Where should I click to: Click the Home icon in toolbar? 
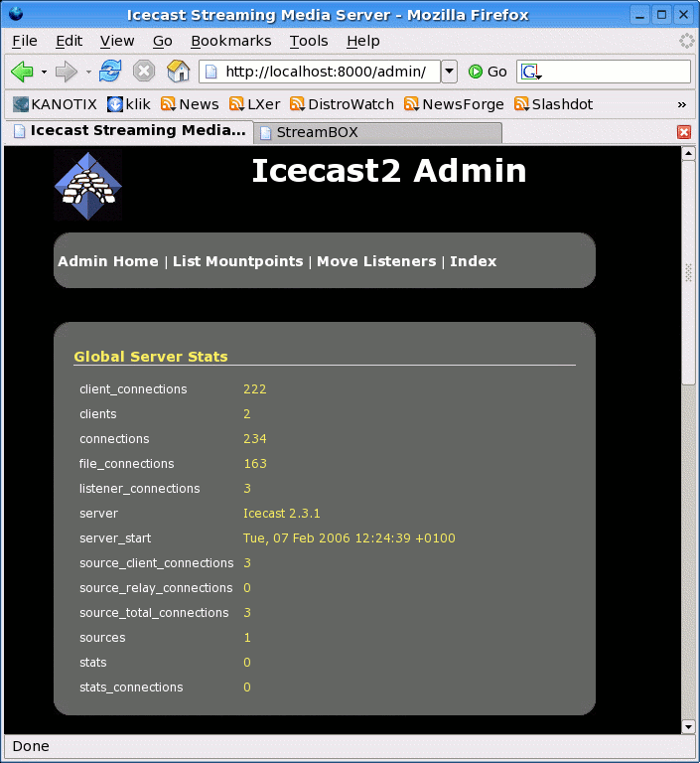point(179,72)
